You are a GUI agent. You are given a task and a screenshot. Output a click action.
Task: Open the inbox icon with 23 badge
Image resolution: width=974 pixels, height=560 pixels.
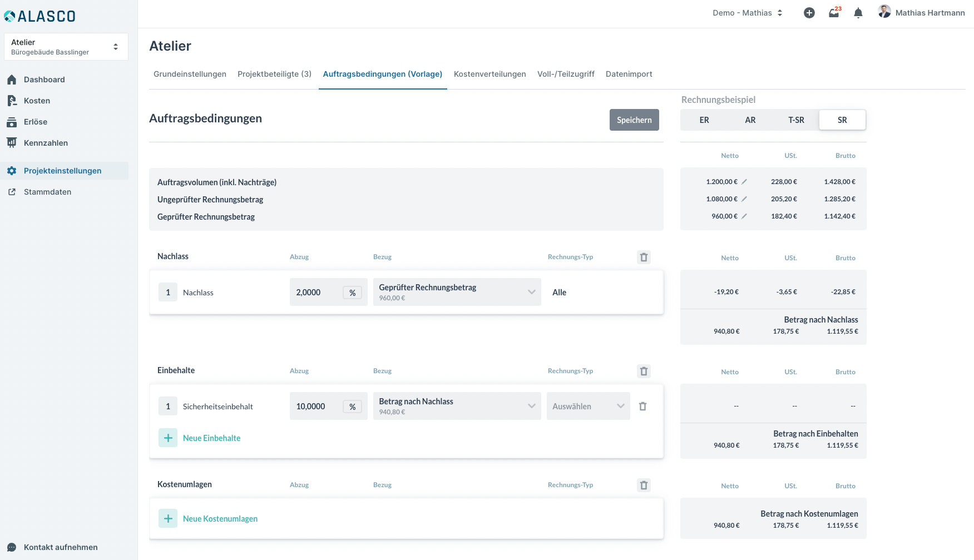tap(834, 13)
